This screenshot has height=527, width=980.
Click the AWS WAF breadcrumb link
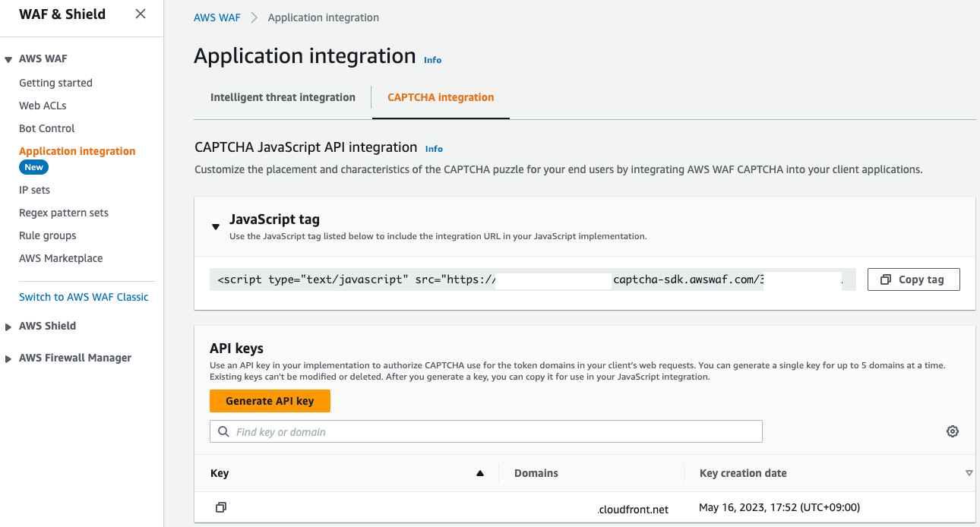217,17
